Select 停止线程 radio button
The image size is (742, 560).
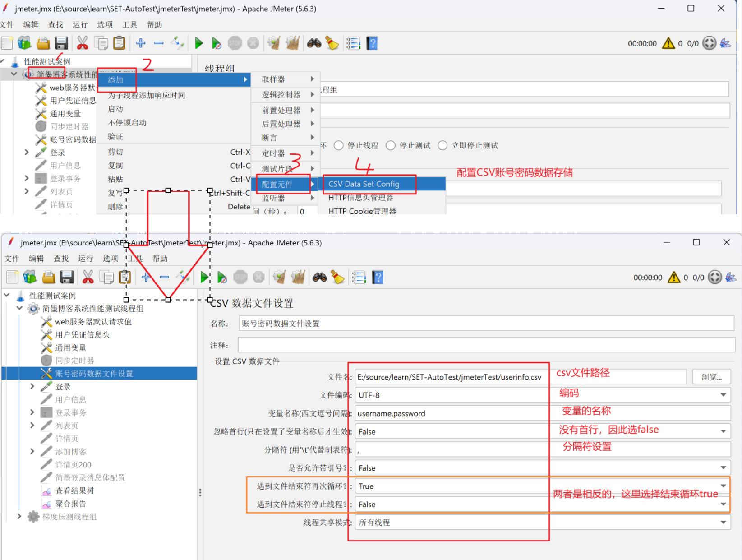point(338,145)
